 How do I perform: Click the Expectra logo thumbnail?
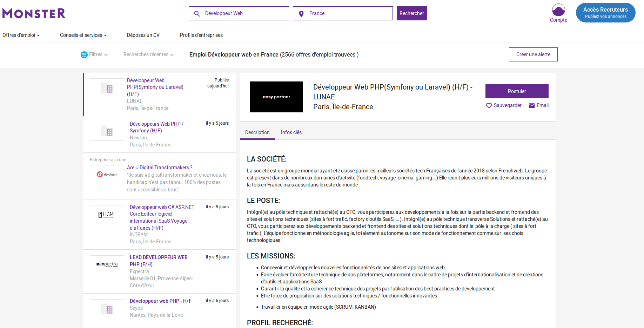(x=107, y=265)
